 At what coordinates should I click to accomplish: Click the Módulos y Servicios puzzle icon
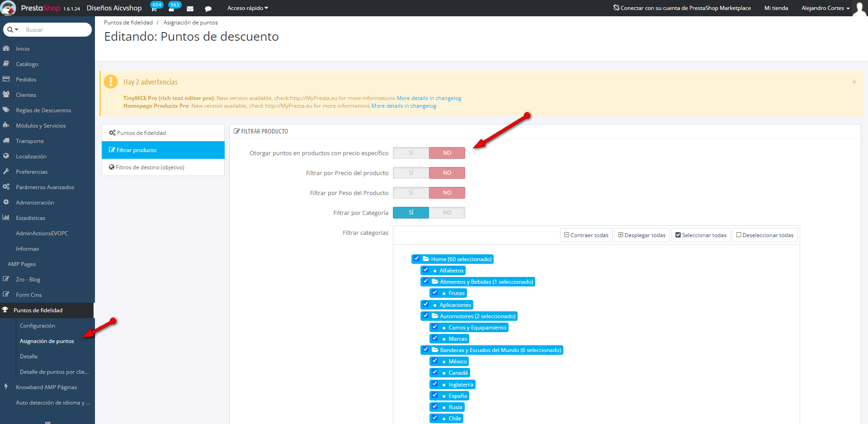[x=6, y=125]
